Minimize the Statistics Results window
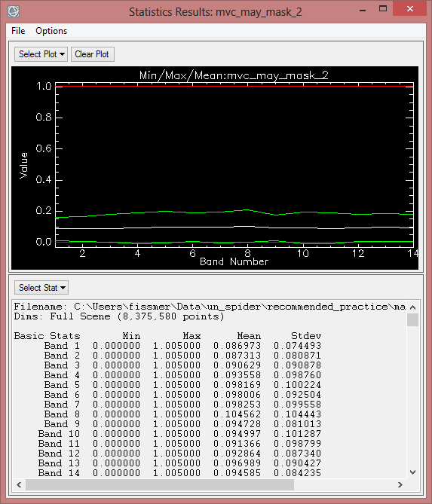Viewport: 432px width, 504px height. point(363,10)
